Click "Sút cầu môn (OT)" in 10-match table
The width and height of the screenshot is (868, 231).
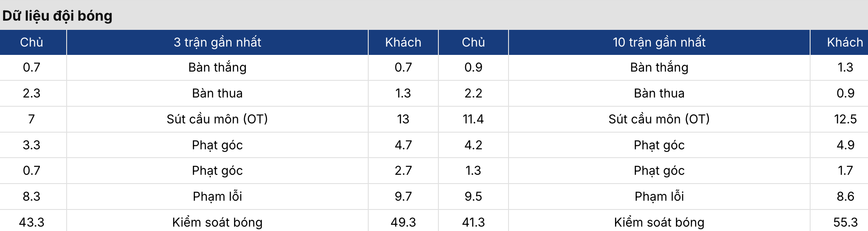click(x=659, y=119)
